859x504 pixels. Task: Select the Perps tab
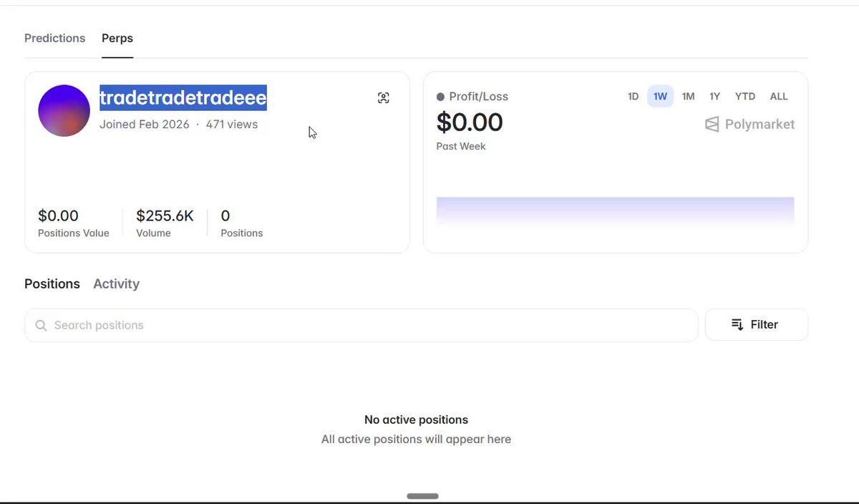(117, 38)
